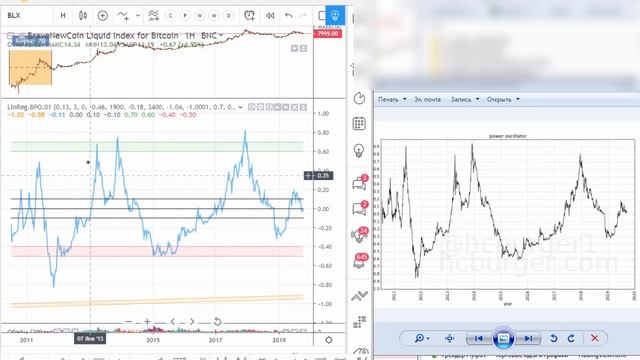Open the calendar grid icon in the sidebar
Image resolution: width=640 pixels, height=360 pixels.
click(359, 124)
